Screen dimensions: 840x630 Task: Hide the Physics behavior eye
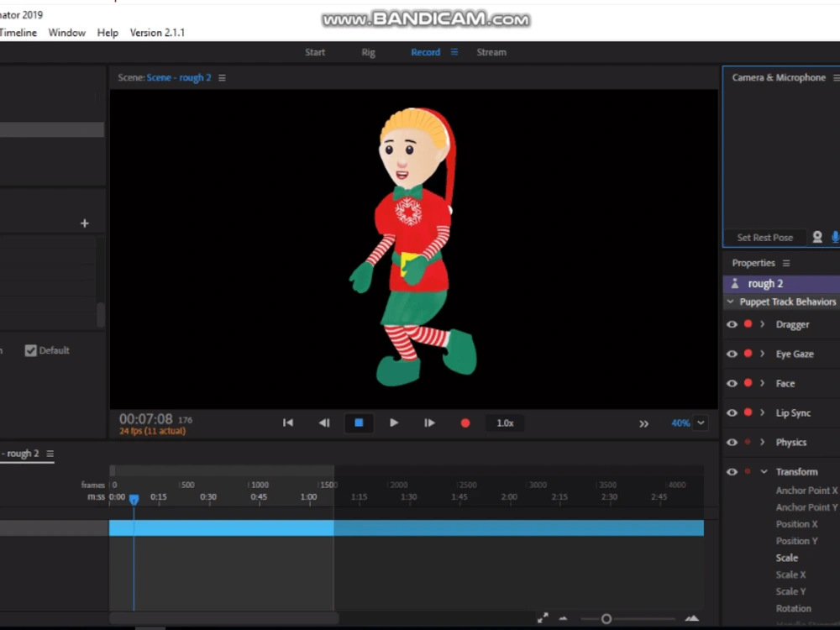coord(732,442)
